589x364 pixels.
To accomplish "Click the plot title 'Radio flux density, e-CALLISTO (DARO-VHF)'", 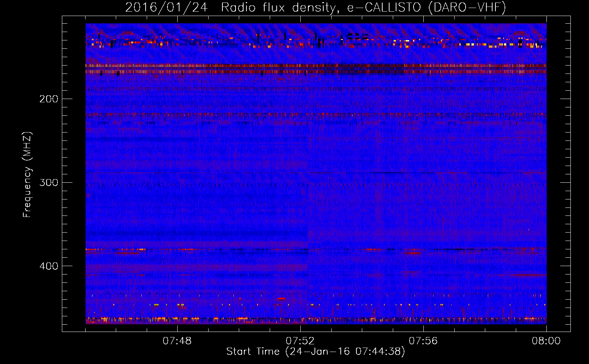I will [x=363, y=7].
